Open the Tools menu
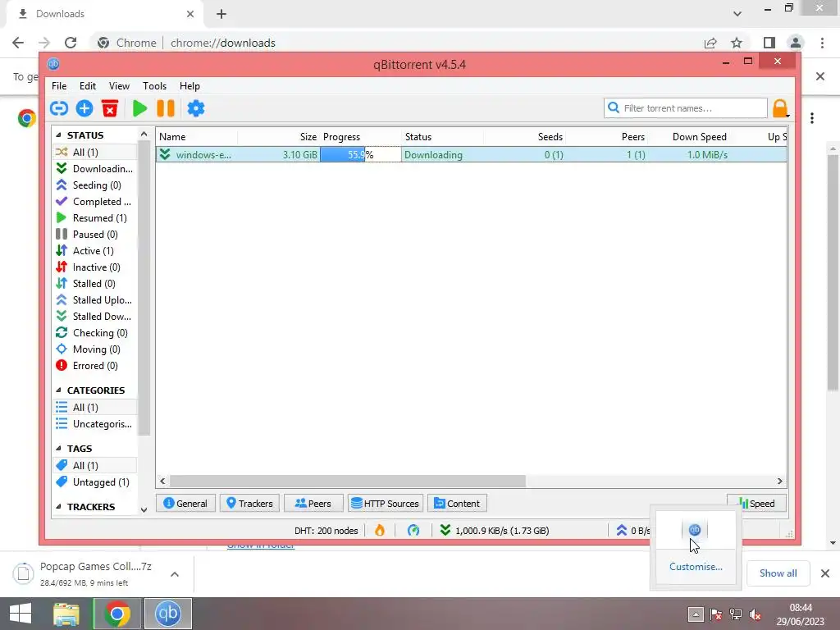Viewport: 840px width, 630px height. click(x=154, y=85)
